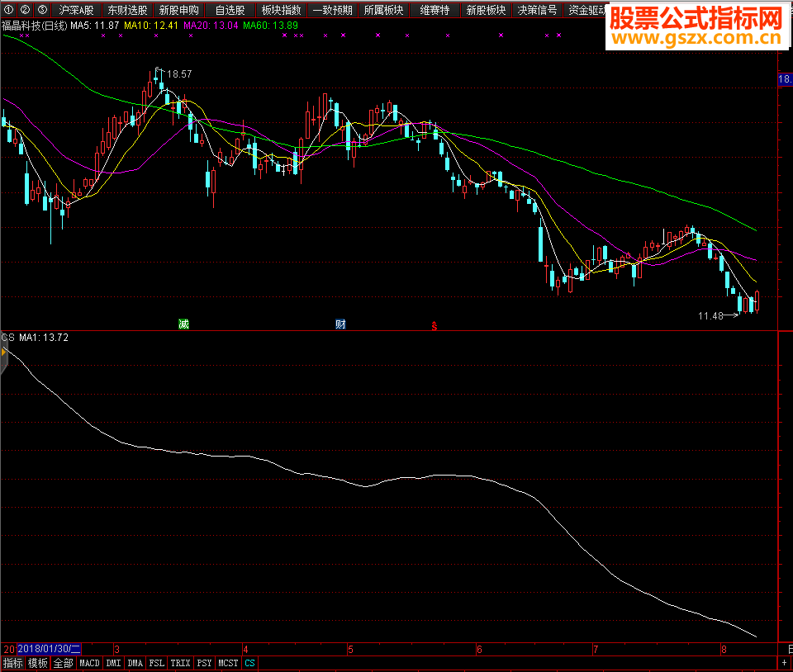The width and height of the screenshot is (793, 672).
Task: Click the 2018/01/30/二 date field
Action: (49, 649)
